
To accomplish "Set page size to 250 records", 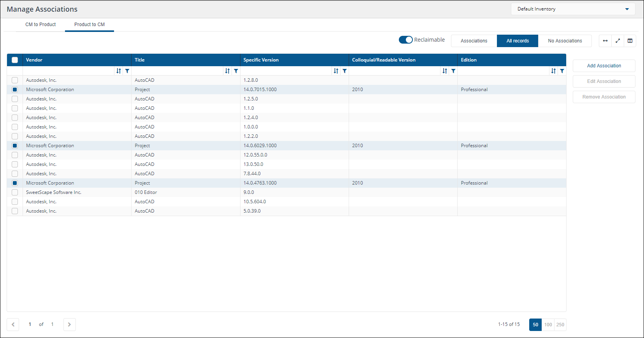I will pos(560,324).
